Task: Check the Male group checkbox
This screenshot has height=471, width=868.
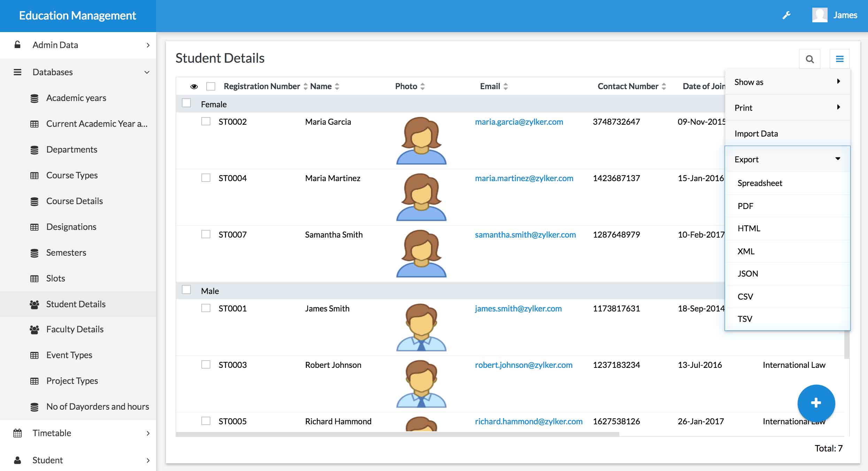Action: click(x=186, y=289)
